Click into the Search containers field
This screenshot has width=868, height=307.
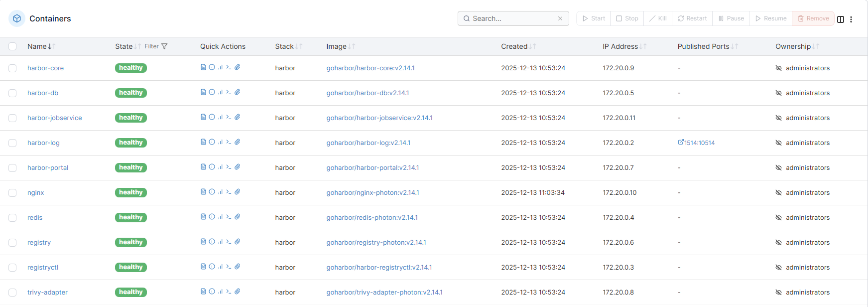coord(512,18)
